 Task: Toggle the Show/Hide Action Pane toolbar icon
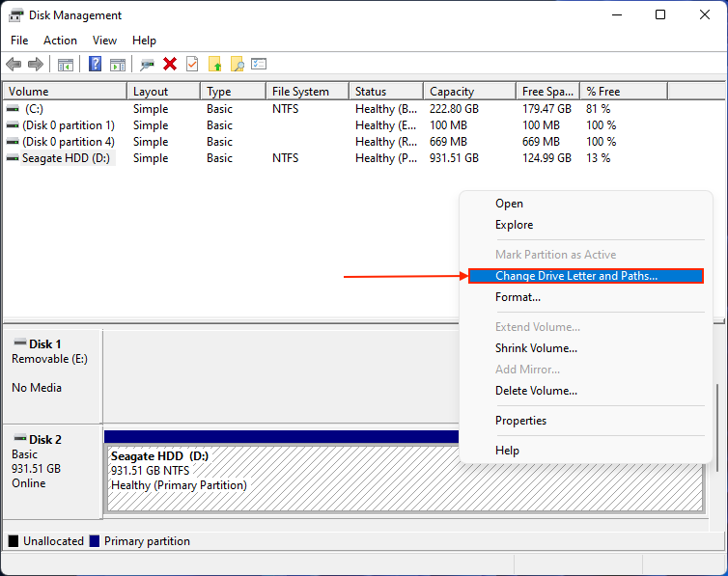(x=118, y=65)
